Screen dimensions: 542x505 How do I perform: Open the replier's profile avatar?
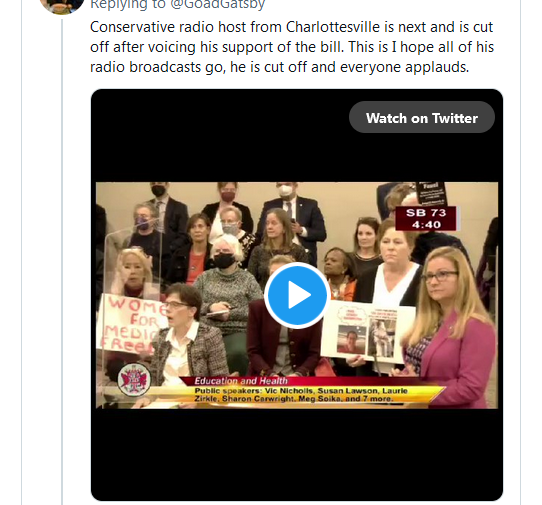[62, 5]
